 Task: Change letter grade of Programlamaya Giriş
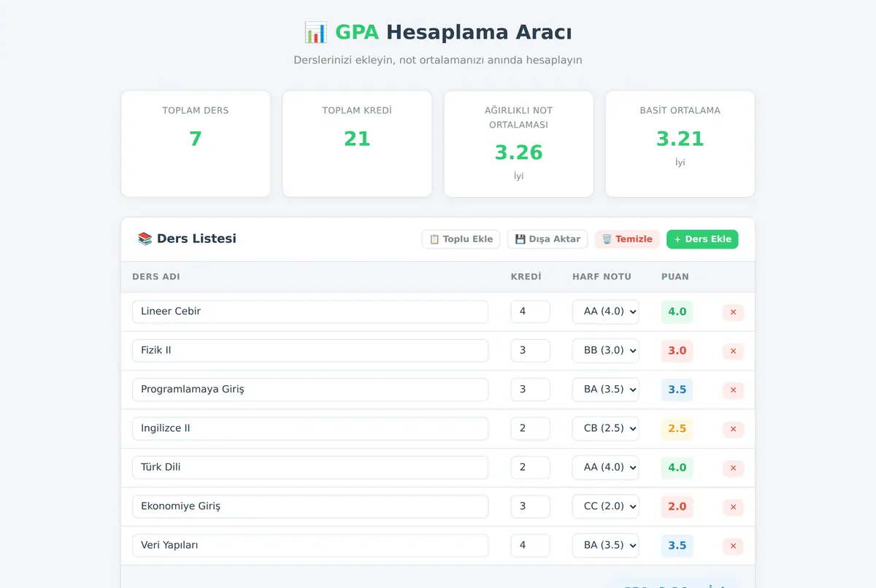(x=605, y=390)
